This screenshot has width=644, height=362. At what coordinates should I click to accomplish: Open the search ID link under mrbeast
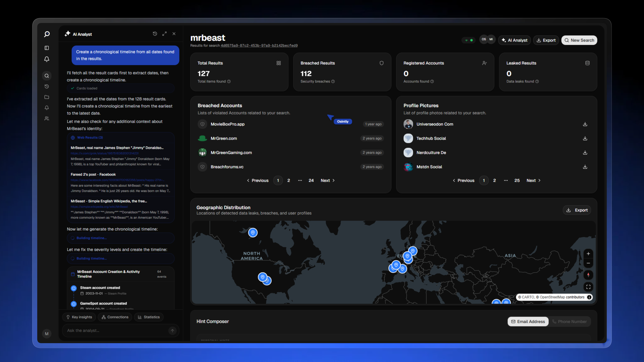(259, 45)
